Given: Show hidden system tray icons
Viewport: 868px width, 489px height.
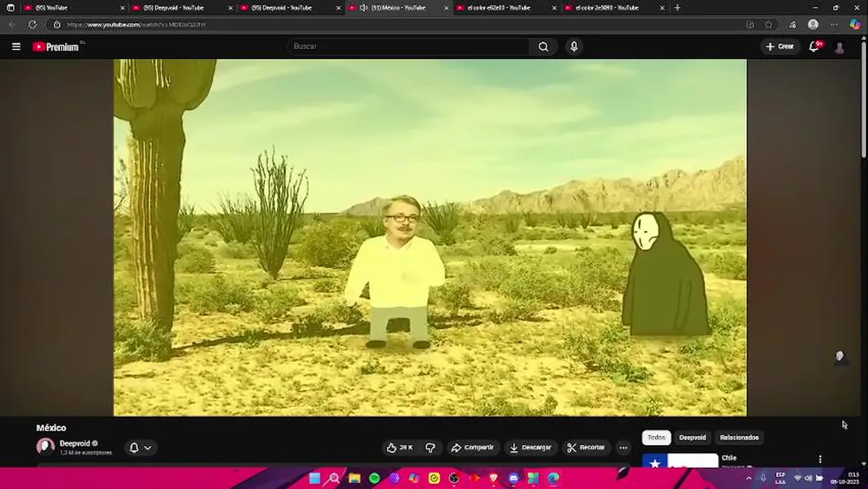Looking at the screenshot, I should [749, 478].
